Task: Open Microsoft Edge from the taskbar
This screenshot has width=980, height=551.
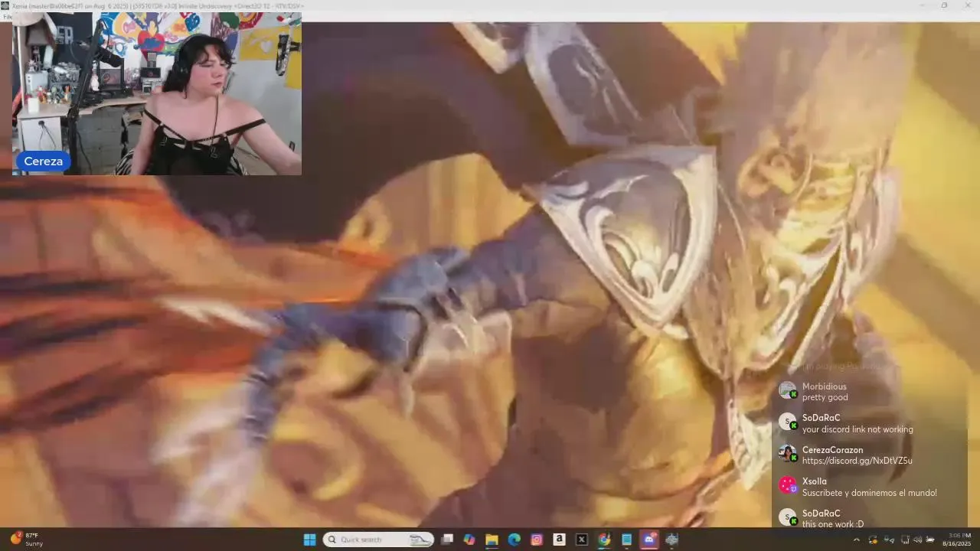Action: [x=514, y=540]
